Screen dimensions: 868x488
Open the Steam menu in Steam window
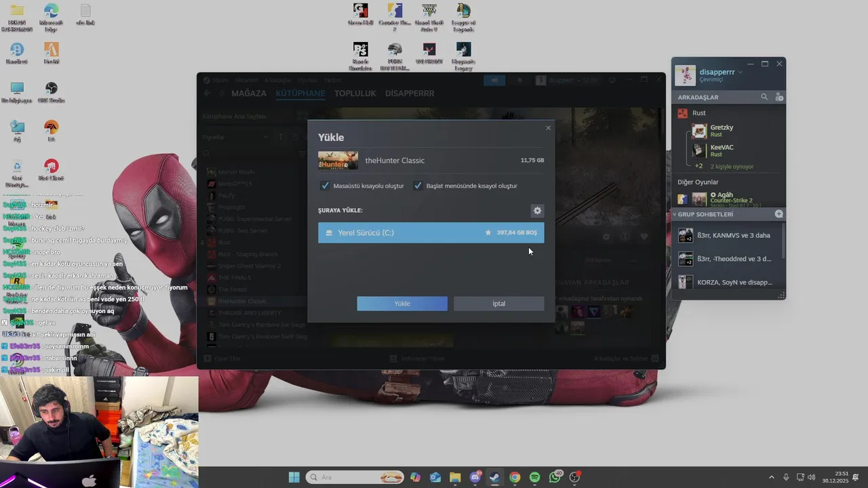[220, 80]
